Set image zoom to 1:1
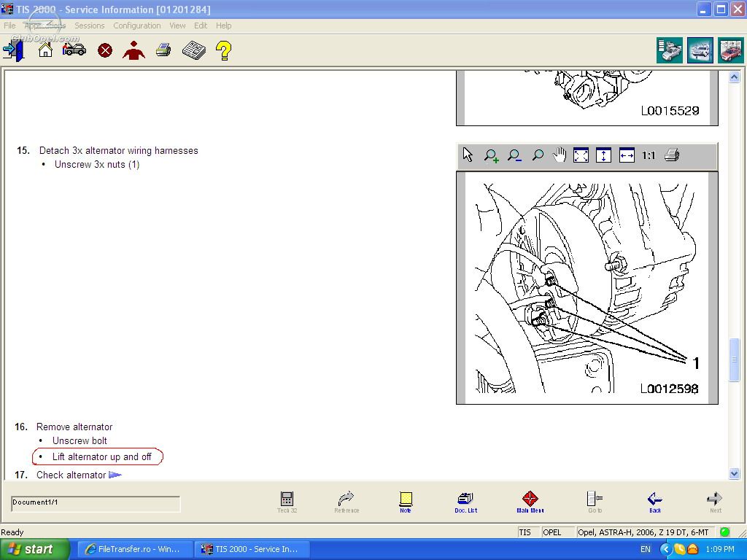 (649, 155)
